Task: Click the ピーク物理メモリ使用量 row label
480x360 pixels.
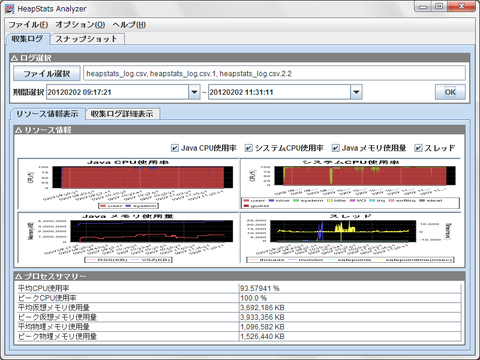Action: click(x=57, y=337)
